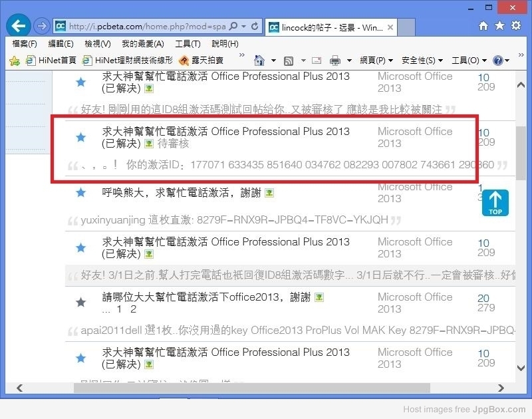The height and width of the screenshot is (419, 532).
Task: Jump to top with TOP arrow button
Action: [x=495, y=203]
